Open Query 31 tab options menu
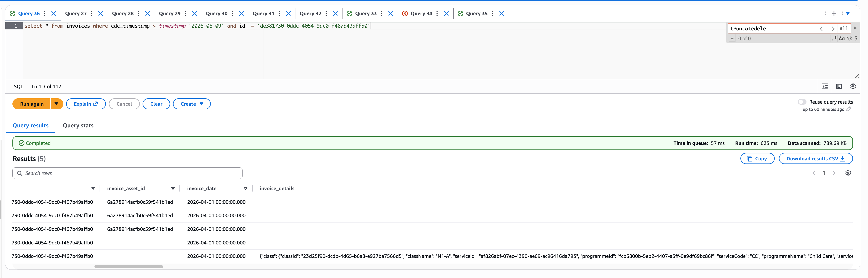This screenshot has height=278, width=868. [x=279, y=13]
